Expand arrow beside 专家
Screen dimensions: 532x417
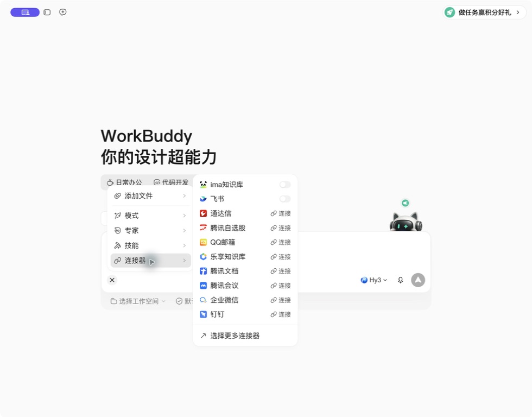point(184,230)
